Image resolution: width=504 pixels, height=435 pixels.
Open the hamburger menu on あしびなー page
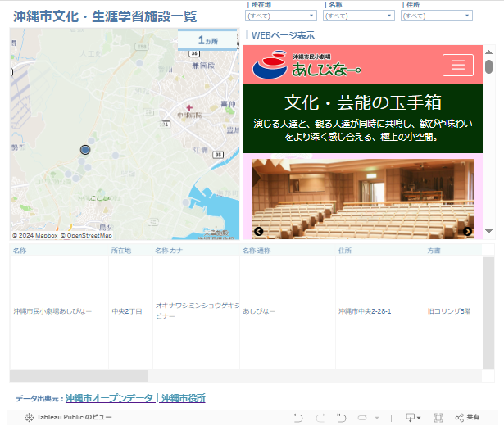point(457,65)
